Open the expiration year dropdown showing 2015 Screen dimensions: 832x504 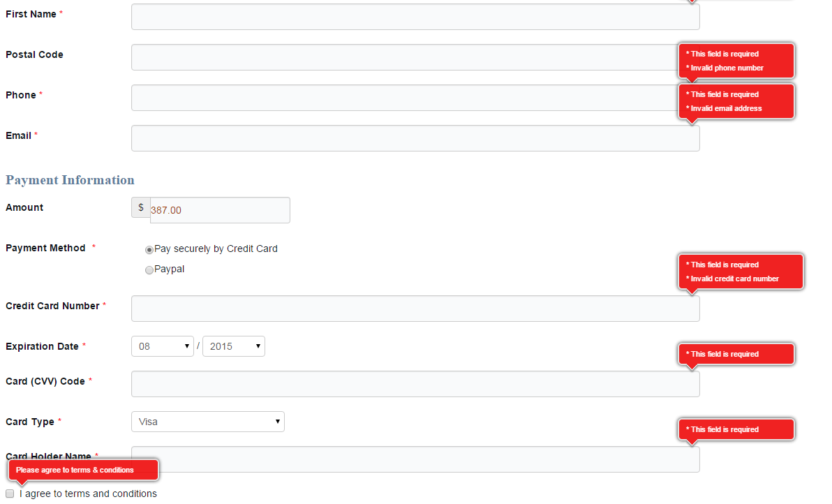tap(234, 346)
